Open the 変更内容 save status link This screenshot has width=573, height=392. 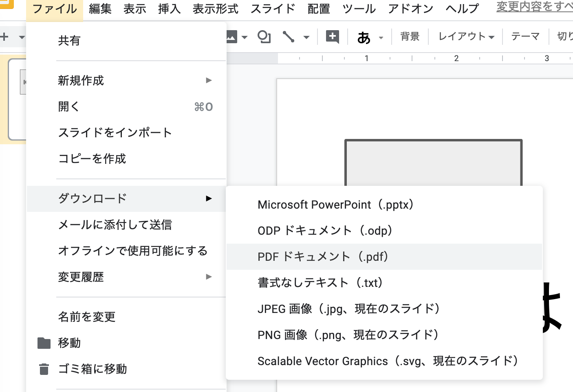click(534, 7)
